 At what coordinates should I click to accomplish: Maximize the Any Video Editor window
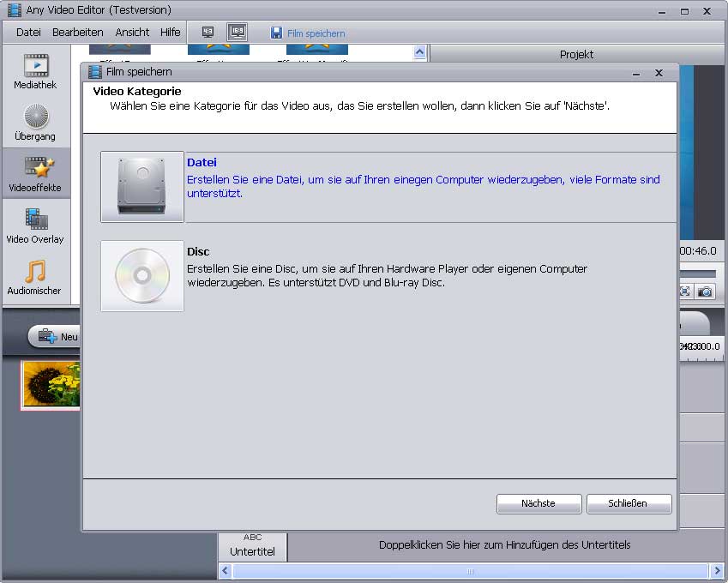pos(684,11)
